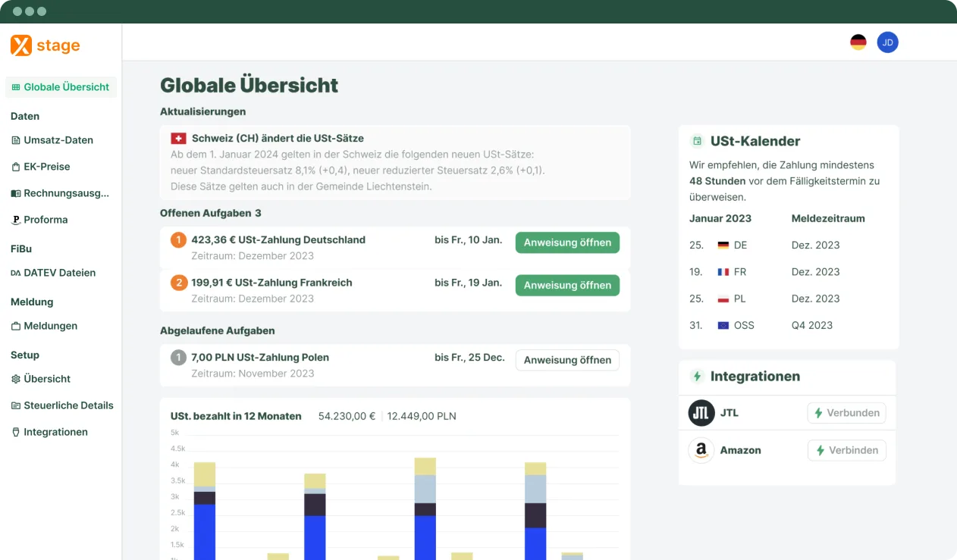Click the DE flag in USt-Kalender
Image resolution: width=957 pixels, height=560 pixels.
723,246
